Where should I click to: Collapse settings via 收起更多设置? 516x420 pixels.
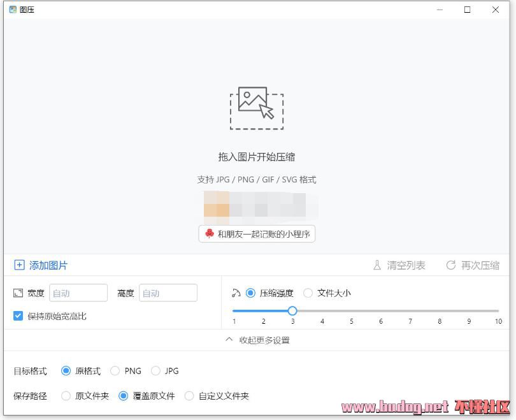tap(258, 340)
